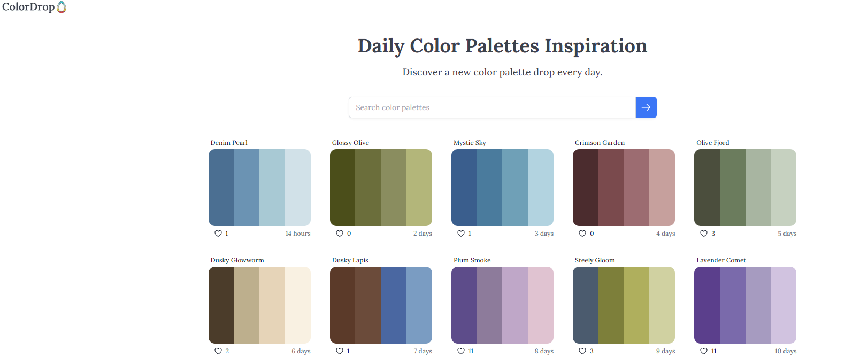This screenshot has width=868, height=358.
Task: Like the Glossy Olive palette heart icon
Action: (x=340, y=234)
